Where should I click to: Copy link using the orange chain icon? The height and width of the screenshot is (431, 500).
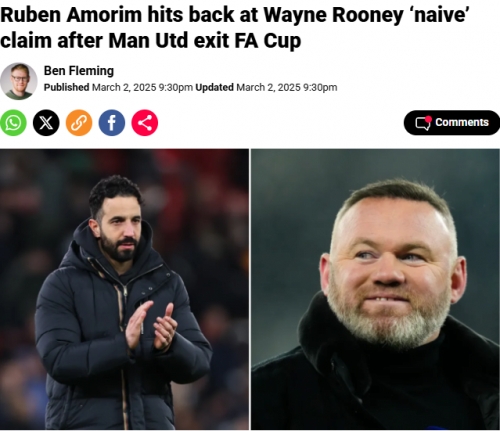[79, 123]
